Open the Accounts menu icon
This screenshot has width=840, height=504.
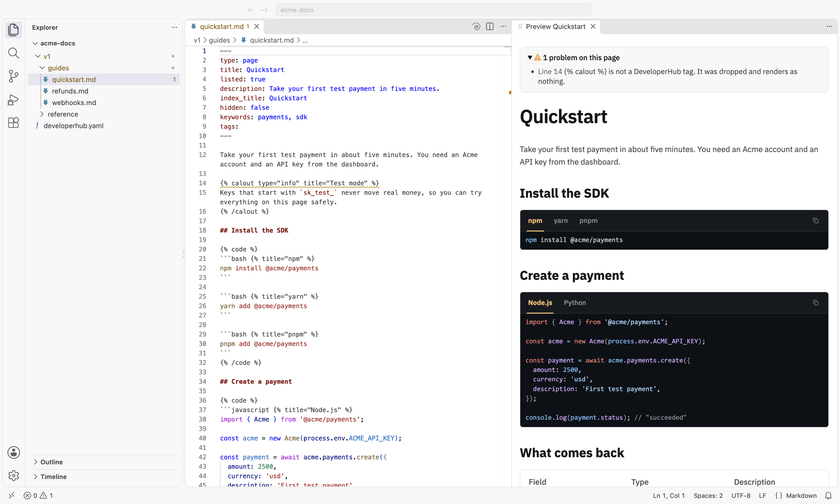coord(13,452)
